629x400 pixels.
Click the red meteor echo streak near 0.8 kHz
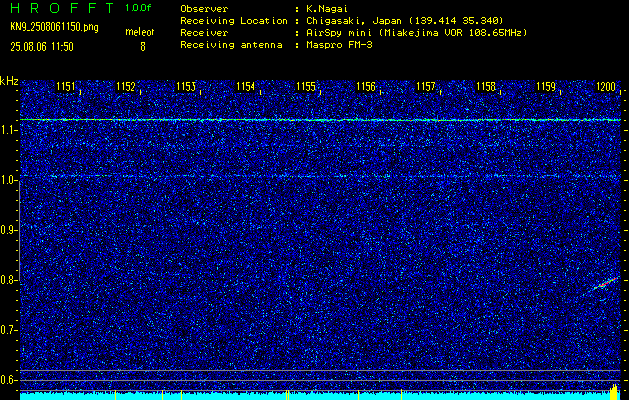tap(606, 283)
